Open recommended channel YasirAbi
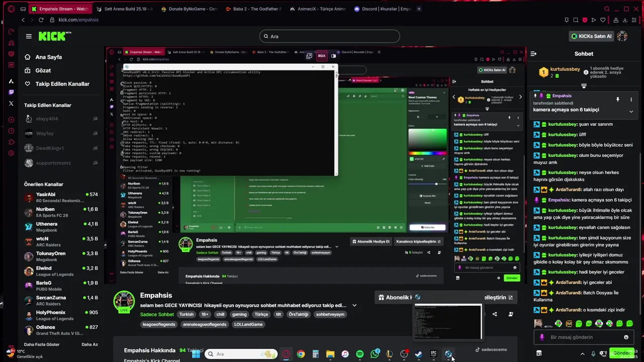 click(61, 197)
